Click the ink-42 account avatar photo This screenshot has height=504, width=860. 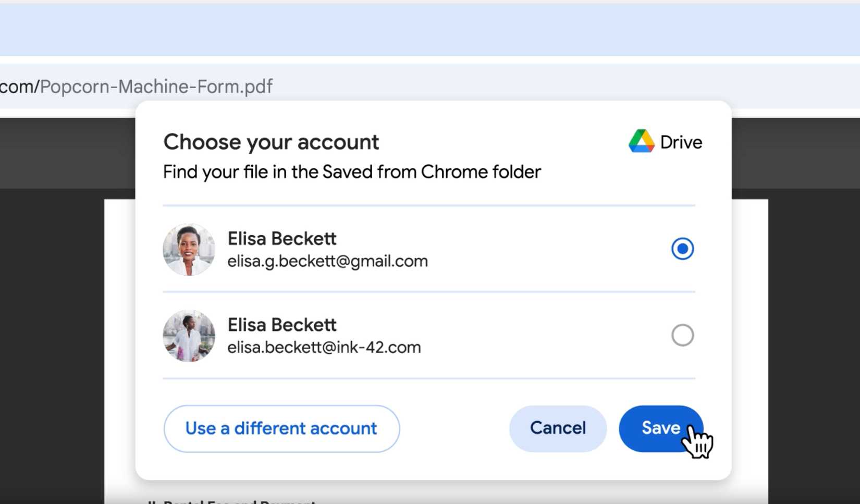pos(189,336)
